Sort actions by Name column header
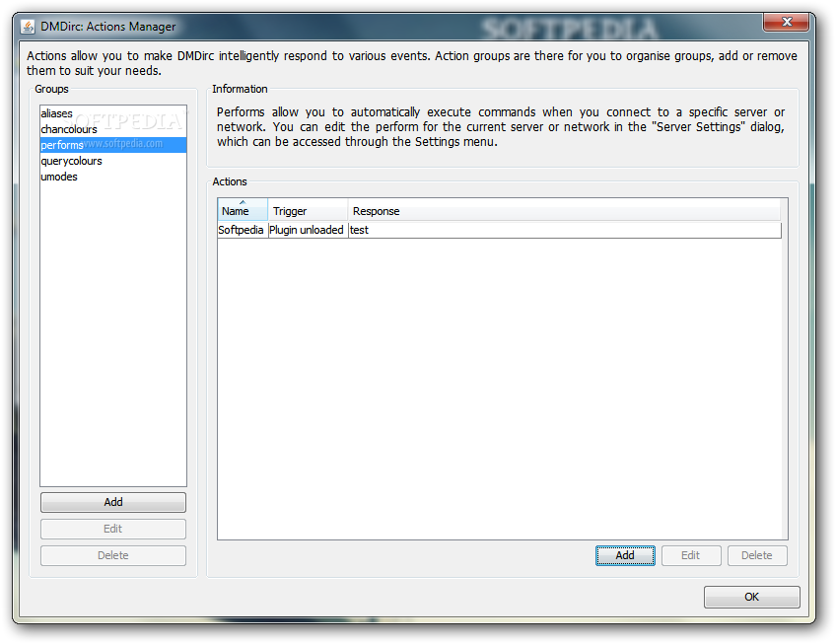Viewport: 836px width, 644px height. (243, 210)
